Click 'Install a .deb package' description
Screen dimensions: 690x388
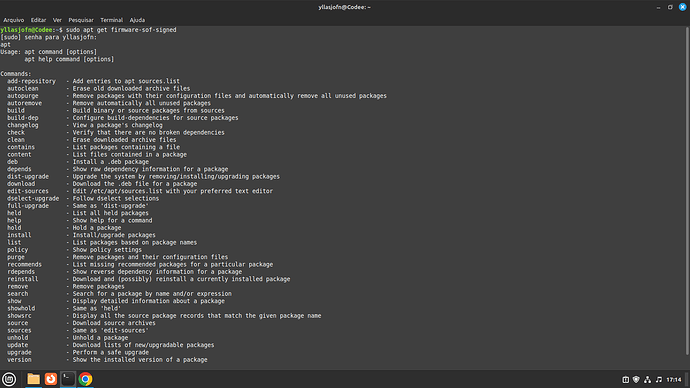(110, 162)
